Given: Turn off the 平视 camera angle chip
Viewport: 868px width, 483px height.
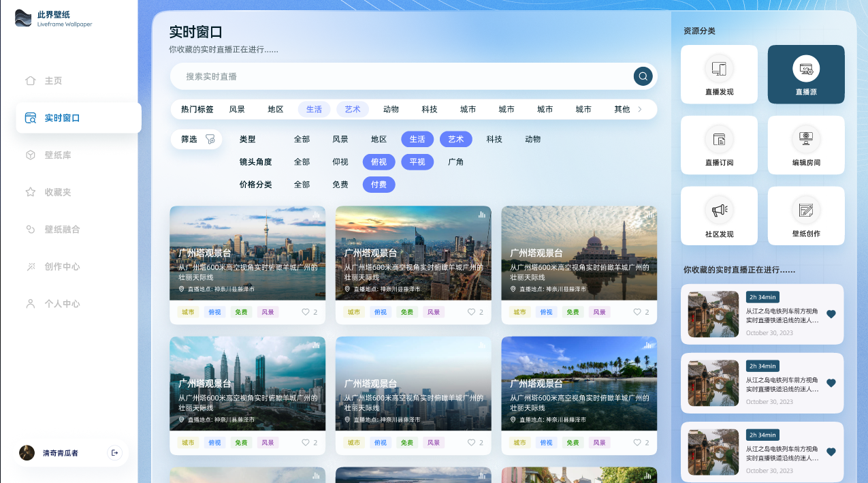Looking at the screenshot, I should point(417,162).
